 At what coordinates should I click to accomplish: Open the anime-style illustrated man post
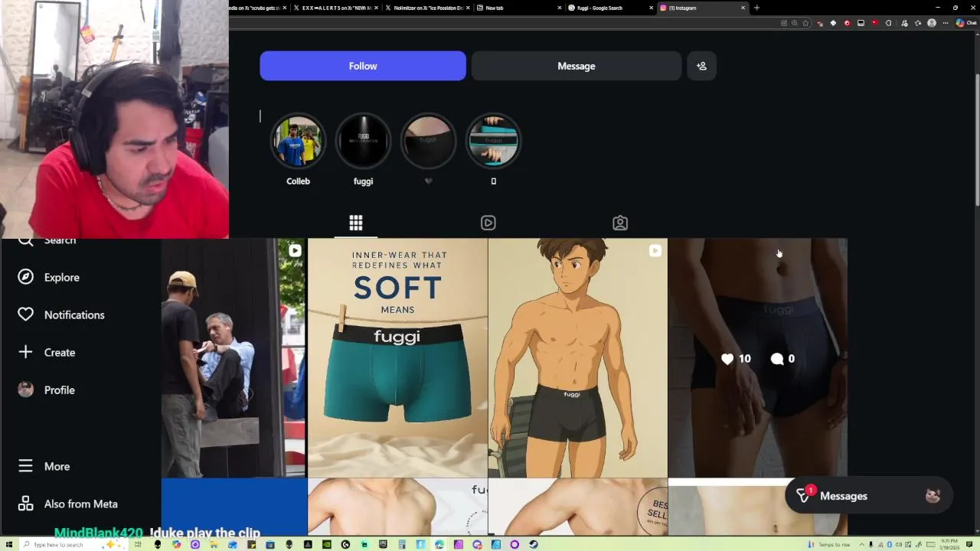(x=577, y=357)
